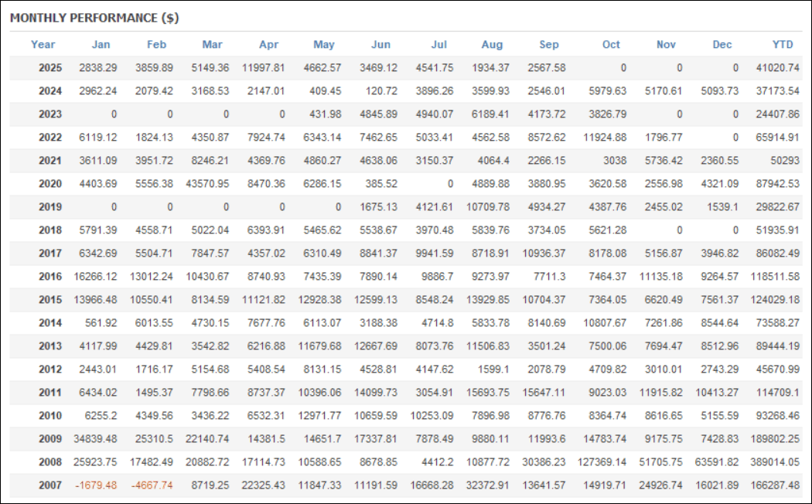Click the March 2020 value 43570.95
The image size is (812, 504).
pos(204,184)
